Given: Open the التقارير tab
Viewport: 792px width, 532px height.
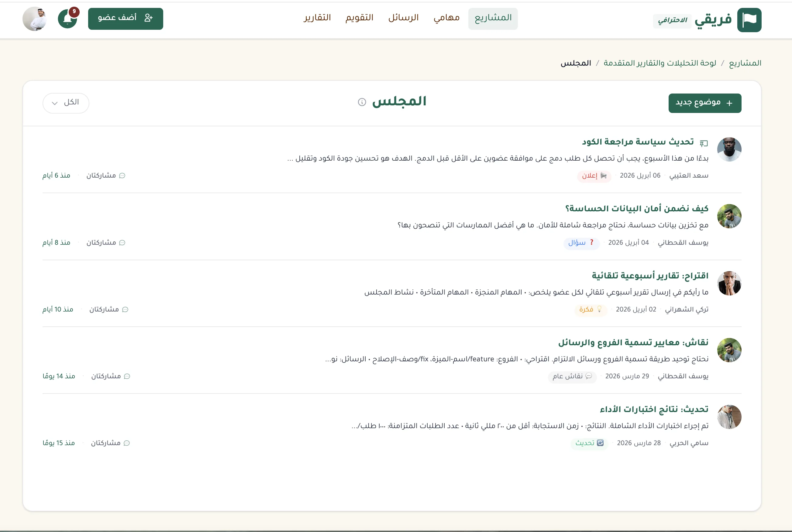Looking at the screenshot, I should (317, 18).
